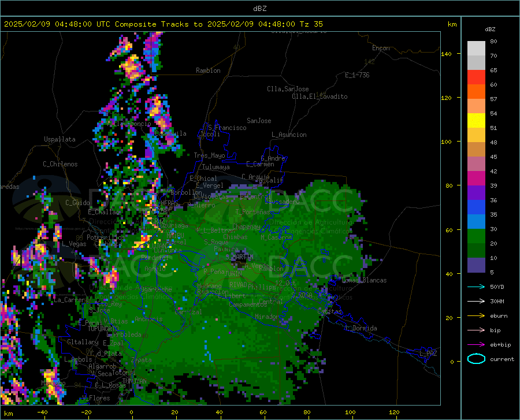Image resolution: width=520 pixels, height=420 pixels.
Task: Select the magenta eb+bip arrow legend icon
Action: (476, 345)
